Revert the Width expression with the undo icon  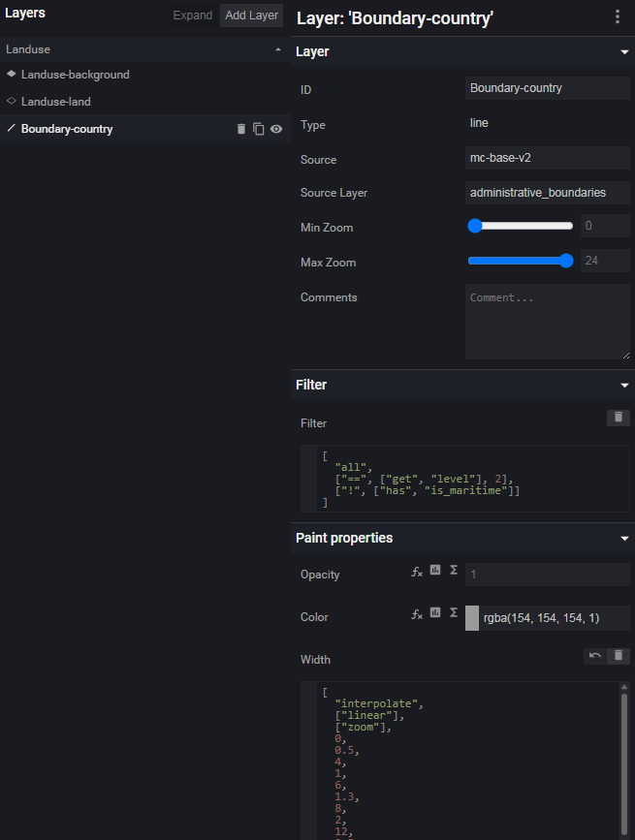point(595,656)
